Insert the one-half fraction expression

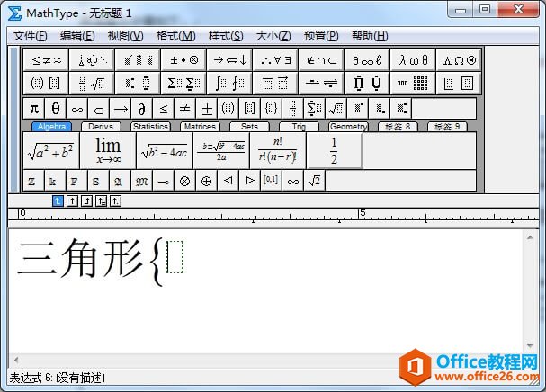coord(335,150)
